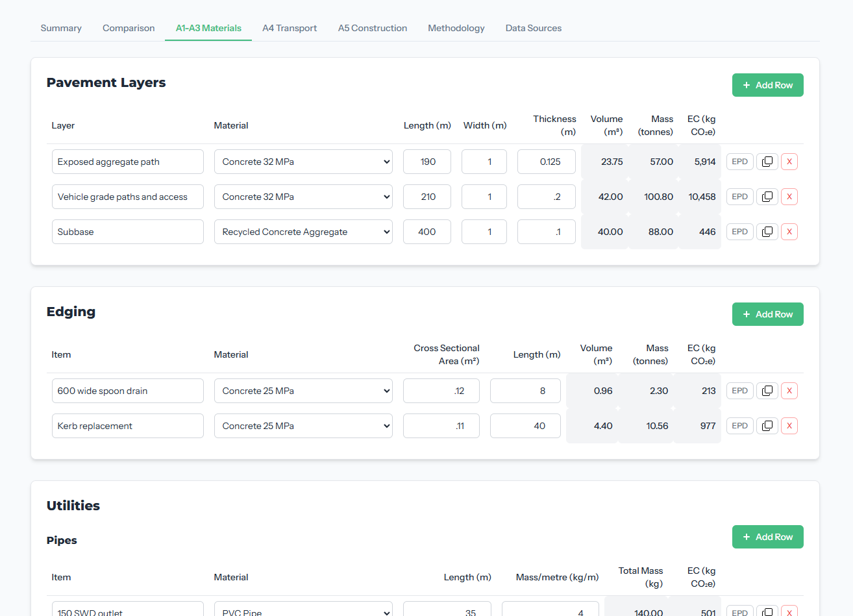
Task: Edit length 40 for Kerb replacement
Action: (x=525, y=426)
